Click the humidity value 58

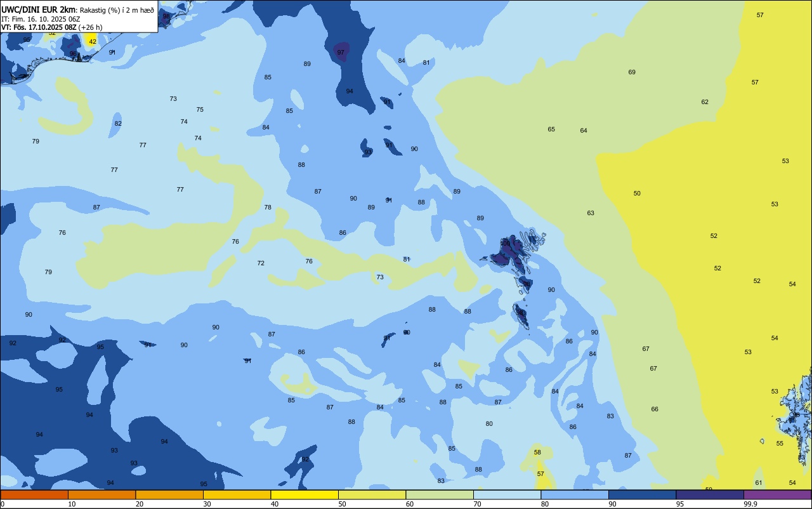click(537, 453)
